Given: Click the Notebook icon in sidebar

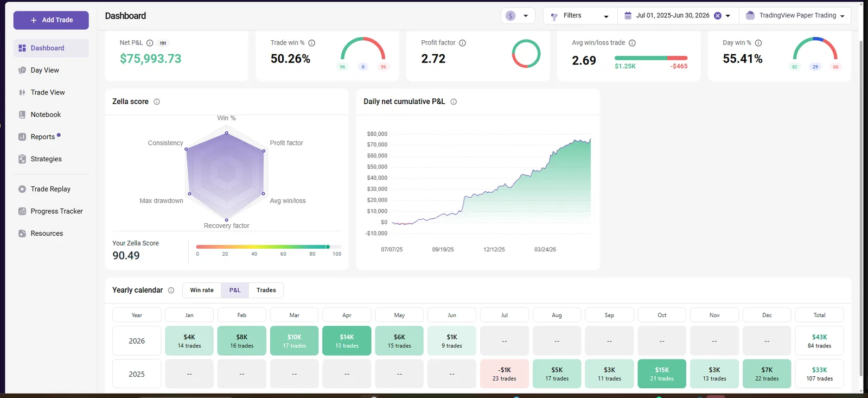Looking at the screenshot, I should (x=22, y=115).
